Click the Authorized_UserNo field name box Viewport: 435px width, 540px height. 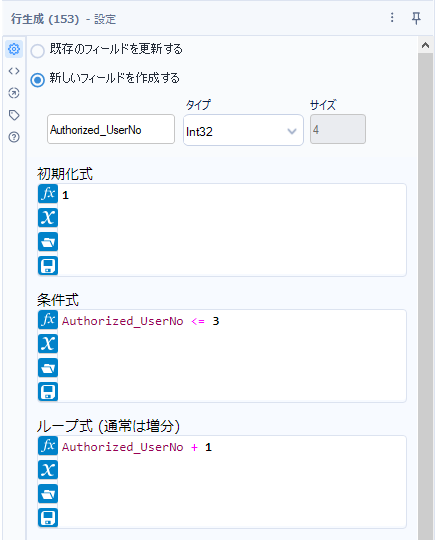pos(111,129)
